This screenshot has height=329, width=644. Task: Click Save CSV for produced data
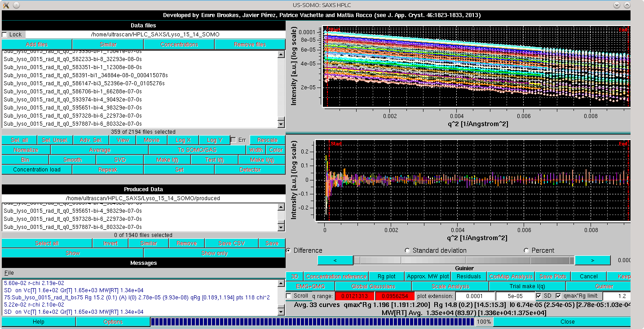coord(232,243)
